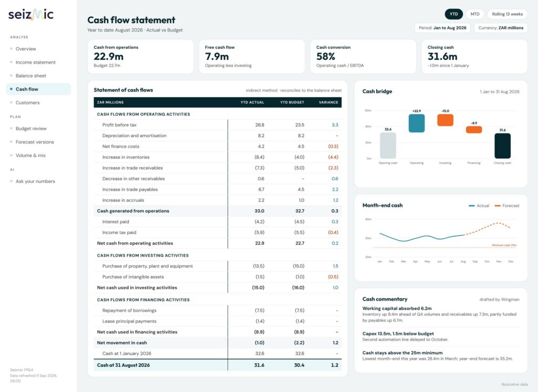Switch to the MTD view
The width and height of the screenshot is (538, 392).
pyautogui.click(x=475, y=14)
